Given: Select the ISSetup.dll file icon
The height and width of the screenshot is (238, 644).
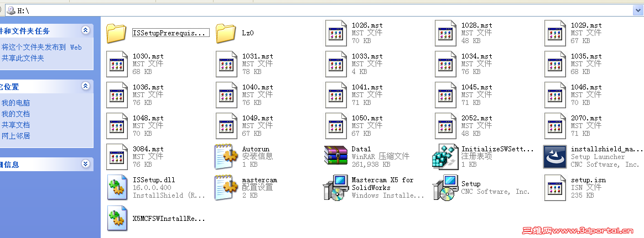Looking at the screenshot, I should click(118, 187).
